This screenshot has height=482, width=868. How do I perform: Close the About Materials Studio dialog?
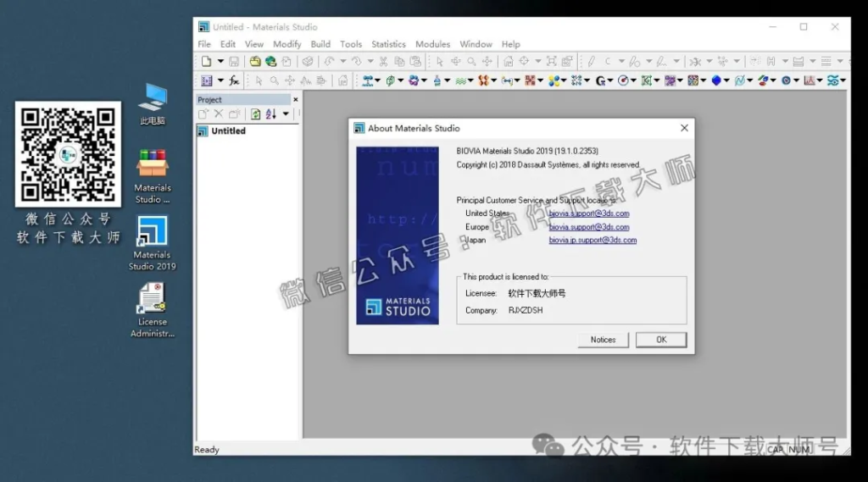pyautogui.click(x=684, y=128)
